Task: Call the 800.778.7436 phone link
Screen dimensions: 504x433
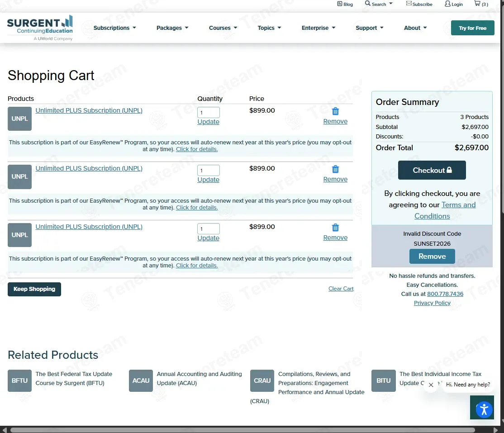Action: point(445,294)
